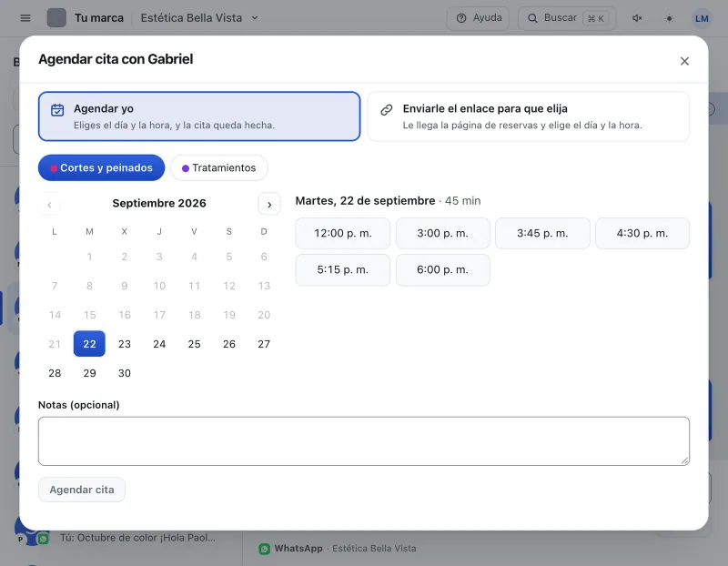Pick the 12:00 p. m. time slot
Viewport: 728px width, 566px height.
click(343, 233)
